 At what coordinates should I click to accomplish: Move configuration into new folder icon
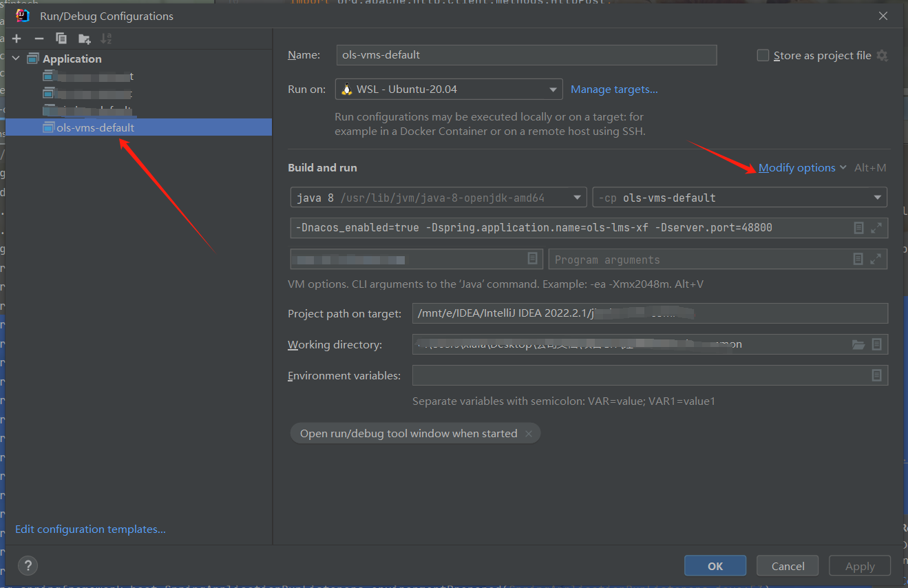(84, 39)
